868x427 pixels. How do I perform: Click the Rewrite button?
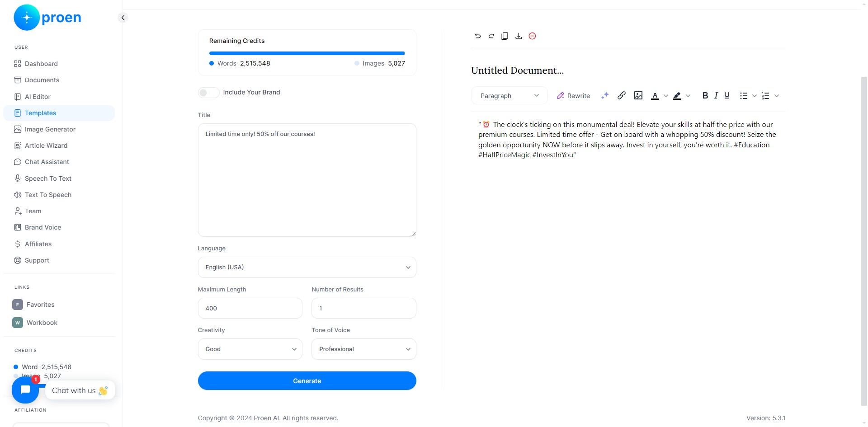[x=573, y=96]
